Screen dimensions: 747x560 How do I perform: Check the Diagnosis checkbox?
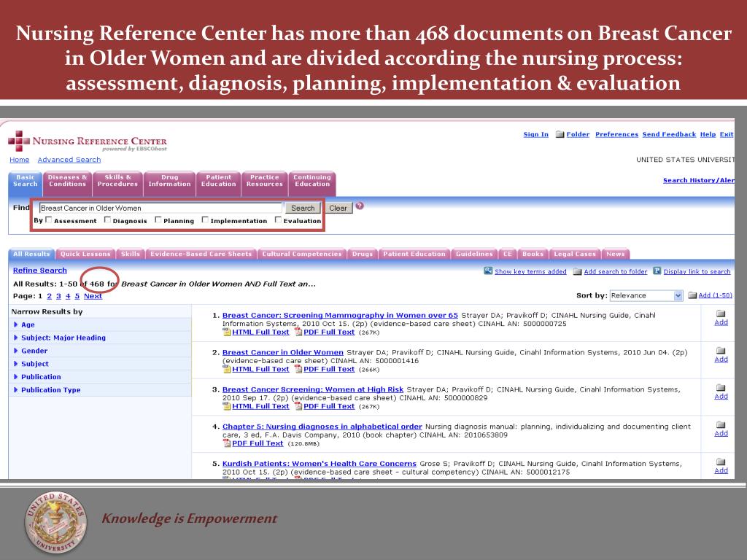pyautogui.click(x=108, y=219)
